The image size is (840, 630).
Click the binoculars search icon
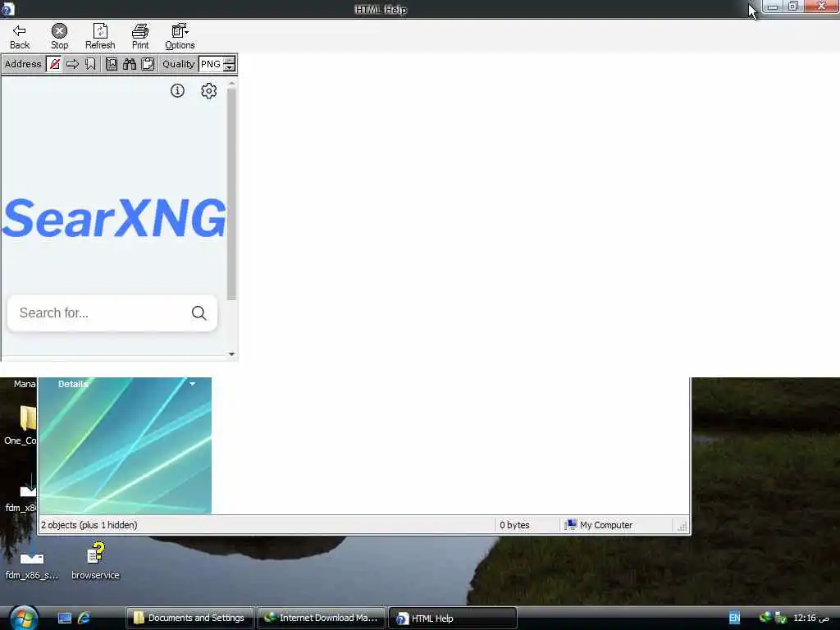(130, 64)
